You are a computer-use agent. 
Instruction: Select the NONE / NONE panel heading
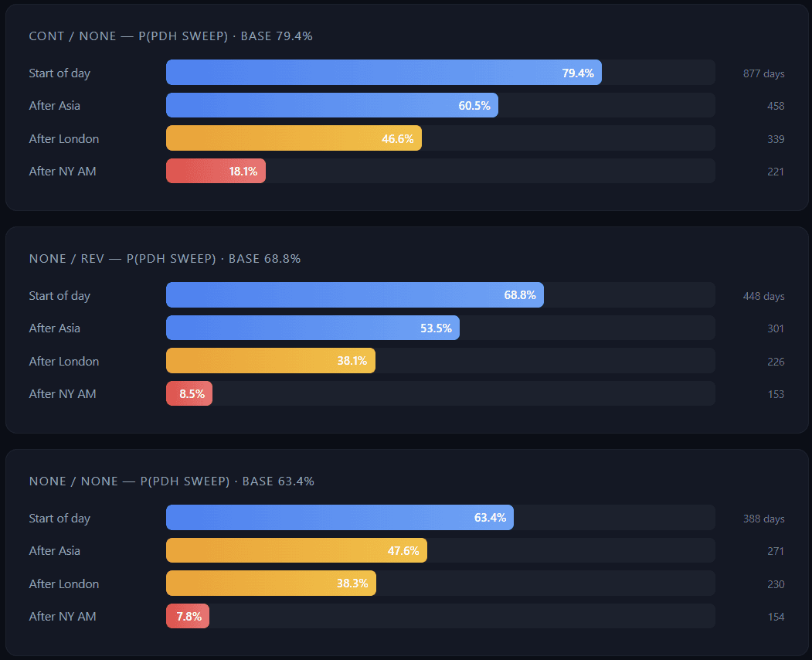click(172, 481)
